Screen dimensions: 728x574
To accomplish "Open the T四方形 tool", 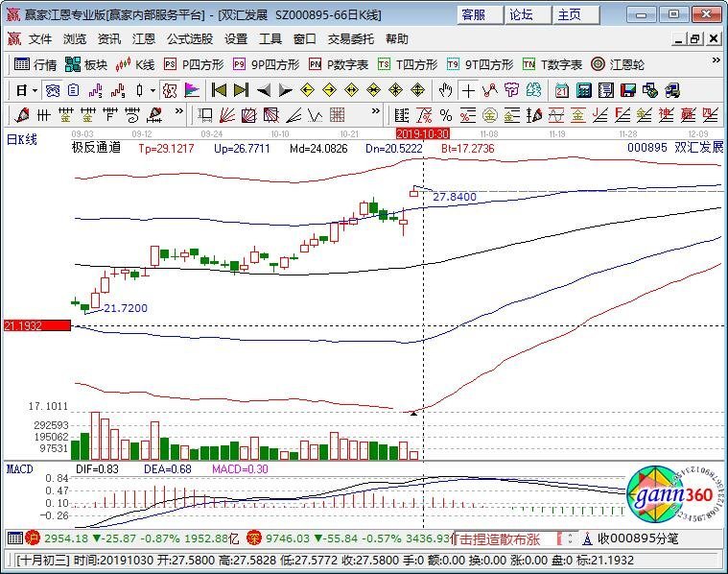I will click(x=408, y=64).
